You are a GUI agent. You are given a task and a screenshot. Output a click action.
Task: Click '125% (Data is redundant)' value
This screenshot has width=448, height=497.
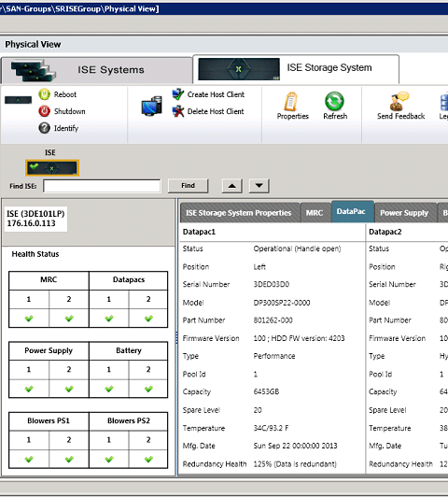click(295, 464)
